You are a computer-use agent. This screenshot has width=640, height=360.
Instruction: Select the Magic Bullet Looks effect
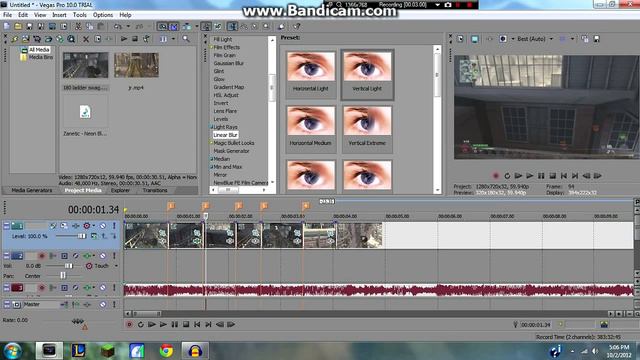pyautogui.click(x=233, y=143)
